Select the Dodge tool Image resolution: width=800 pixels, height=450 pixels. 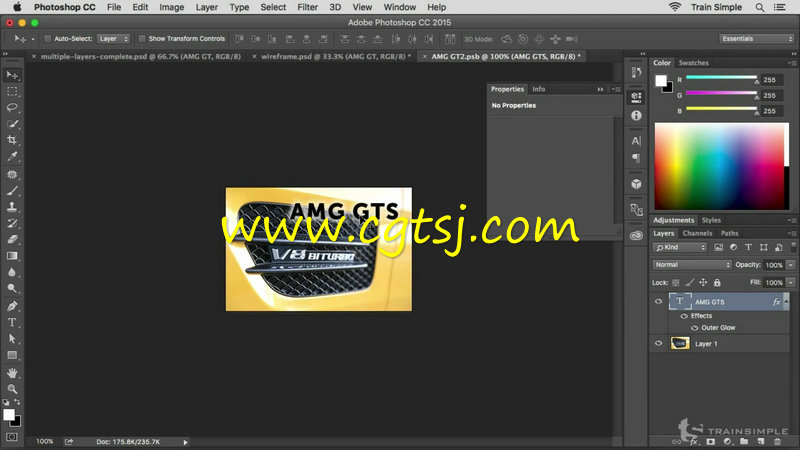tap(12, 288)
